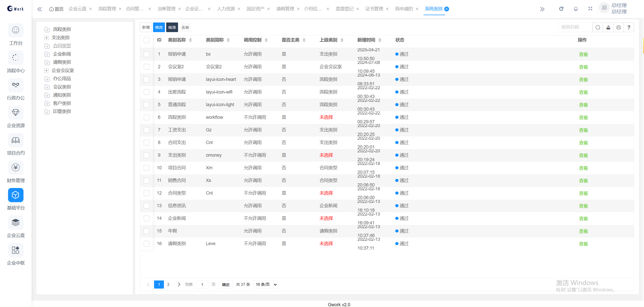
Task: Check the select-all checkbox in table header
Action: point(146,40)
